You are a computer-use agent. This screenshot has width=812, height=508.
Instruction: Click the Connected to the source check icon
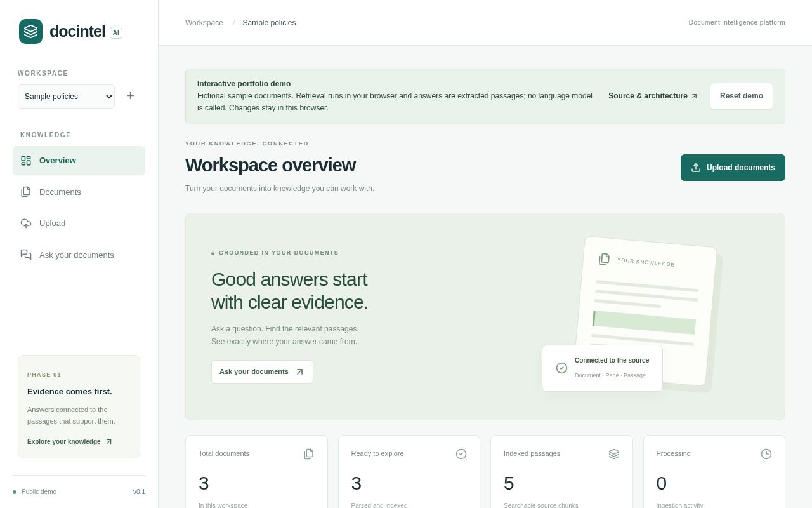tap(561, 368)
